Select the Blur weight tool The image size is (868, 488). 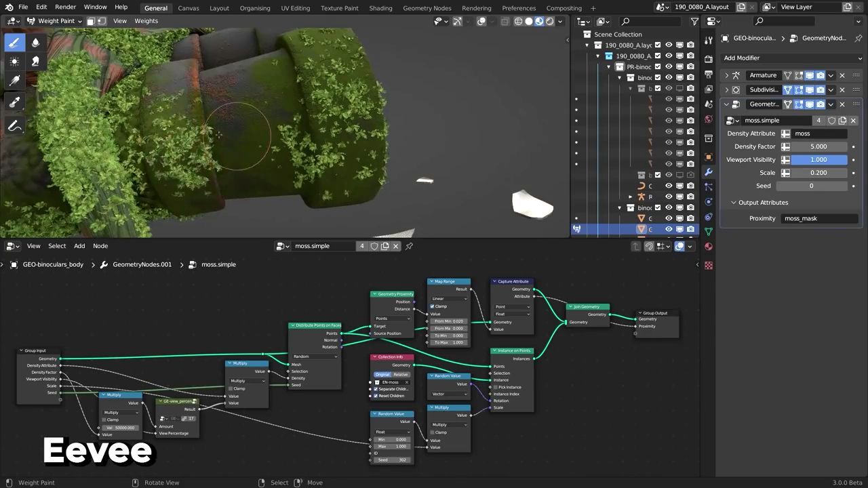[35, 42]
